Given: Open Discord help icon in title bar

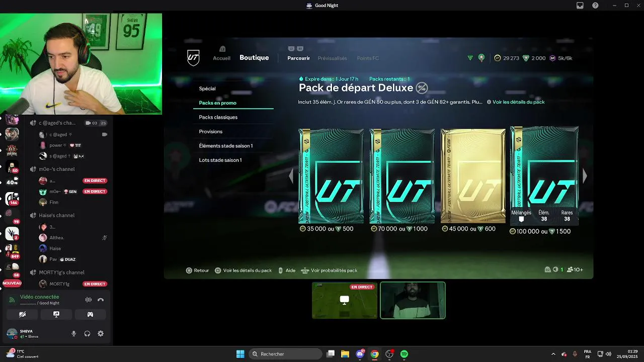Looking at the screenshot, I should [596, 6].
